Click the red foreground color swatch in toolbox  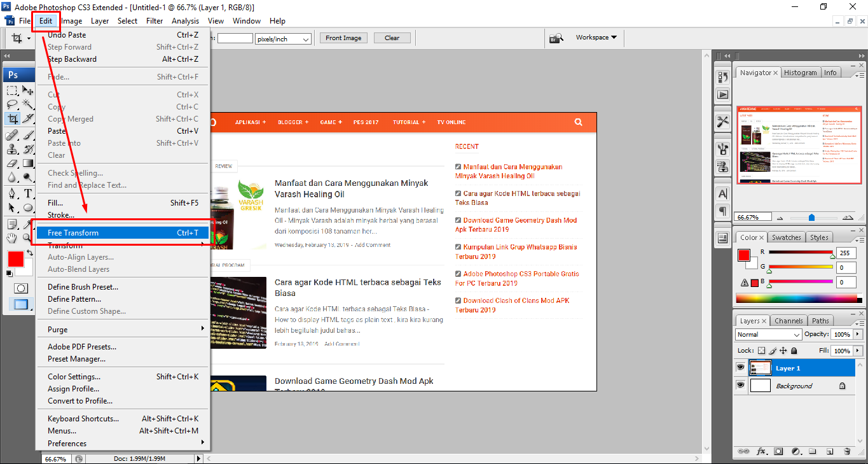15,258
